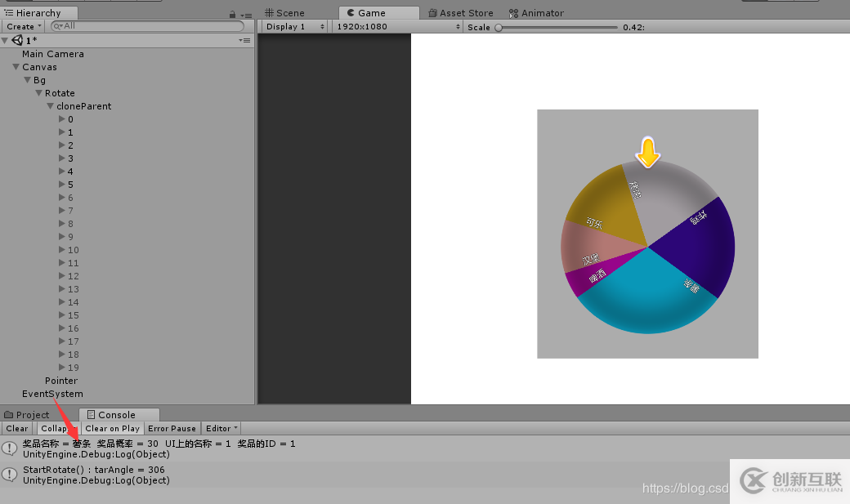This screenshot has height=504, width=850.
Task: Click the yellow down-arrow pointer on wheel
Action: point(648,151)
